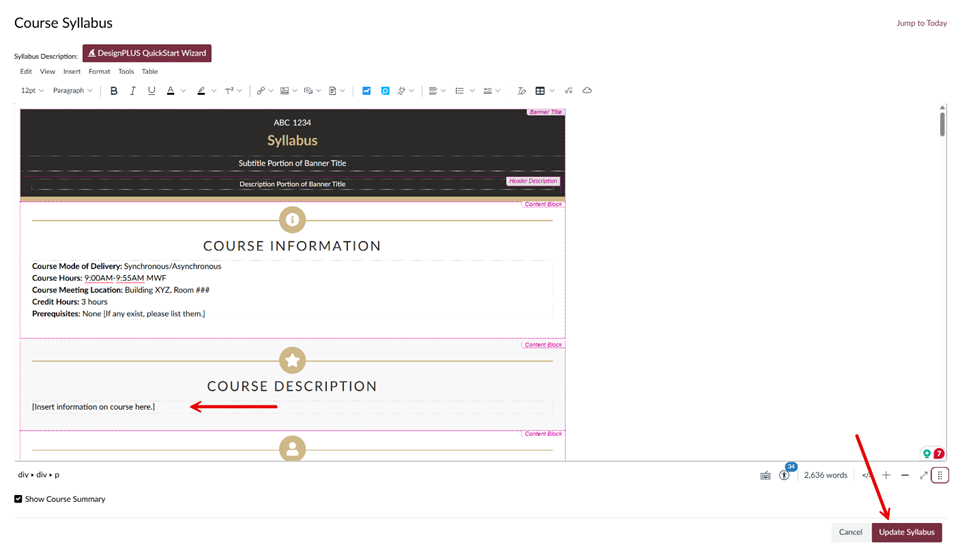
Task: Expand the alignment options arrow
Action: [x=443, y=91]
